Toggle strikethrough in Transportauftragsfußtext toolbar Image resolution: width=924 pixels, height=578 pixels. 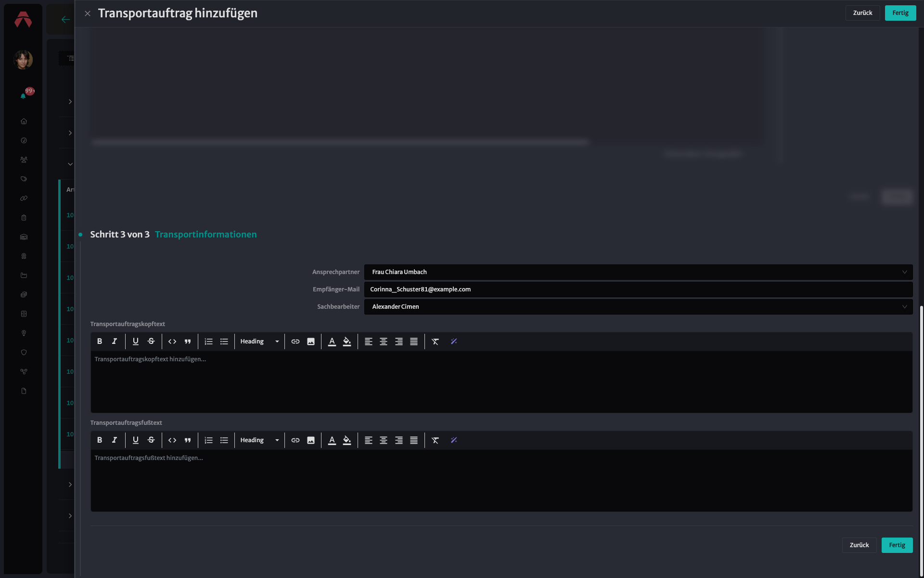pyautogui.click(x=151, y=440)
